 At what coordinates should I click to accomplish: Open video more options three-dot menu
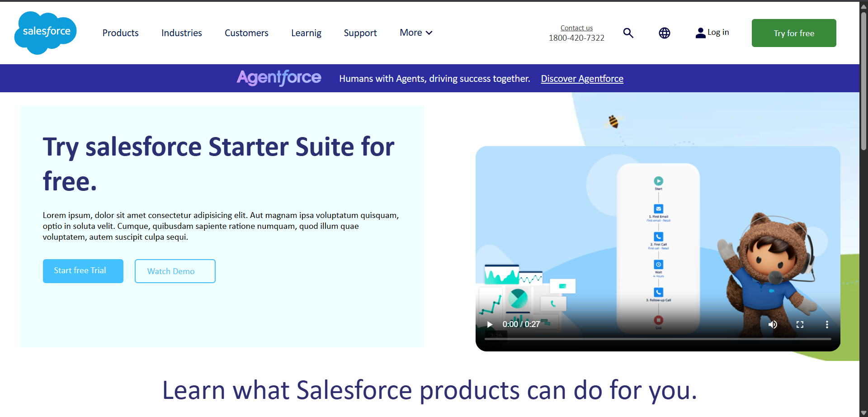click(827, 324)
